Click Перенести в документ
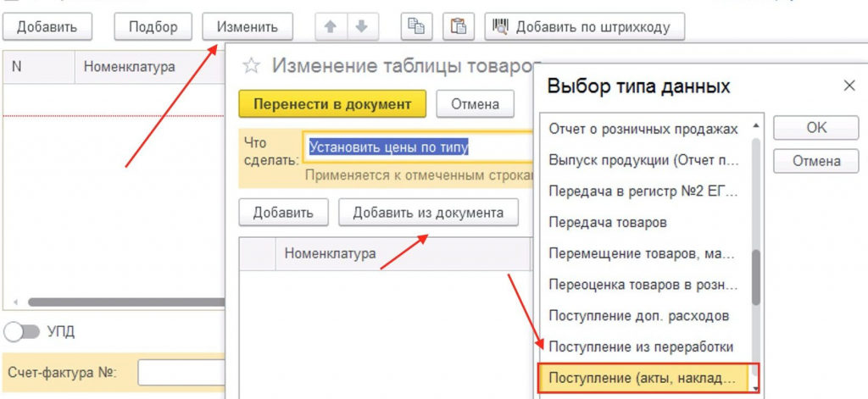This screenshot has height=399, width=868. pos(332,104)
